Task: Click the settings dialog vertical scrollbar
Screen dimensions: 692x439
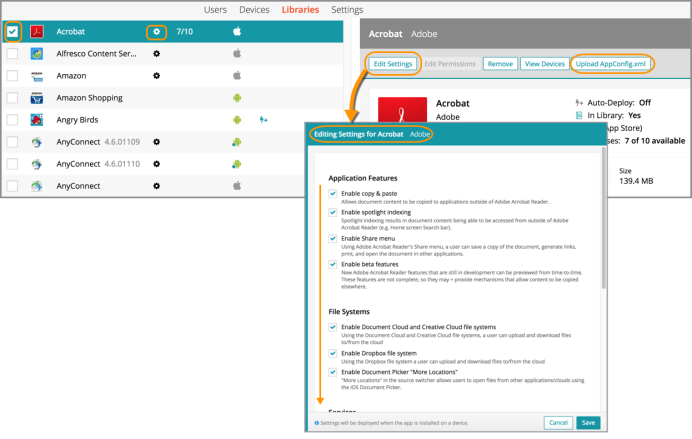Action: pos(602,230)
